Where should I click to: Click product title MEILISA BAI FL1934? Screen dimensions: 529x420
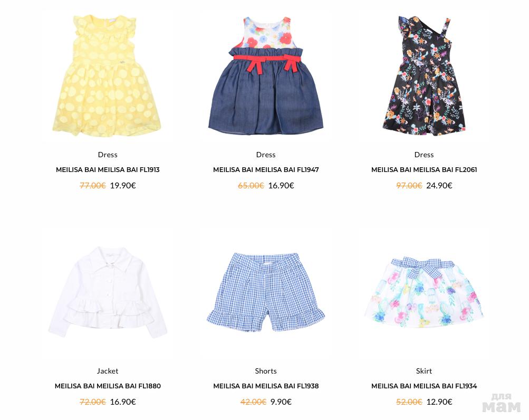pos(424,386)
